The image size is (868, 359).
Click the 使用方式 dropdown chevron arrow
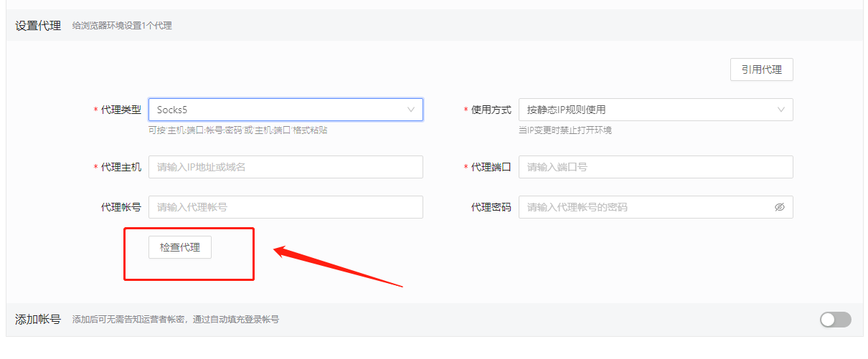click(781, 110)
